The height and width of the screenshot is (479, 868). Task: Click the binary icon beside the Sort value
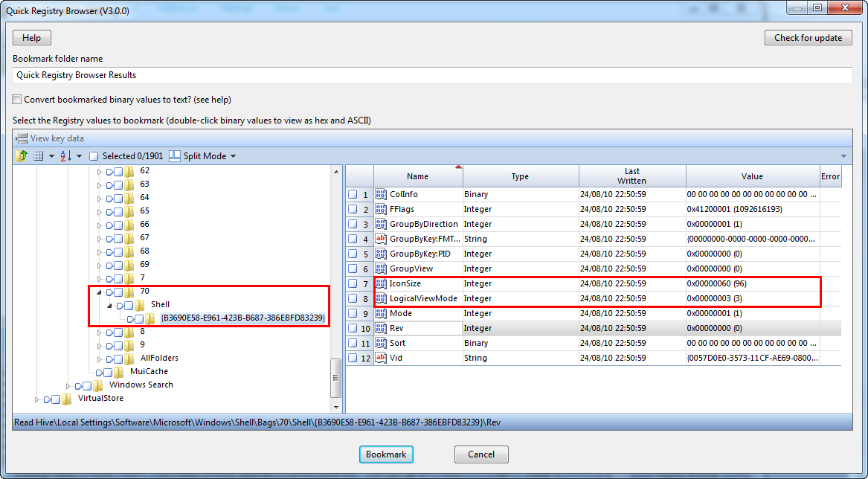click(379, 343)
